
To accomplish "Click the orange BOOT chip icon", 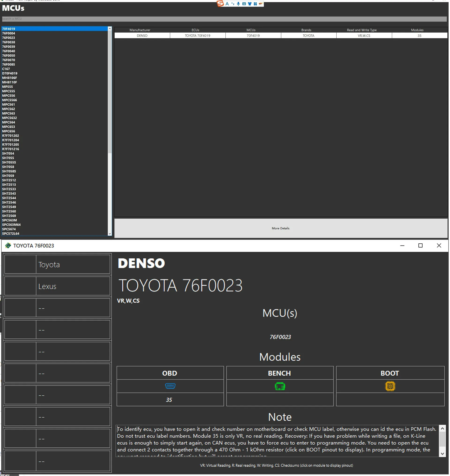I will click(x=390, y=386).
